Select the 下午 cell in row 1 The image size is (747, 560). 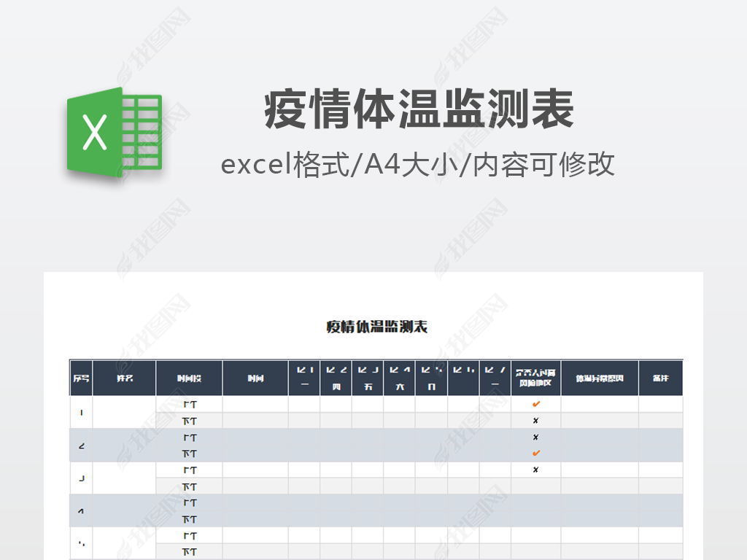[189, 421]
